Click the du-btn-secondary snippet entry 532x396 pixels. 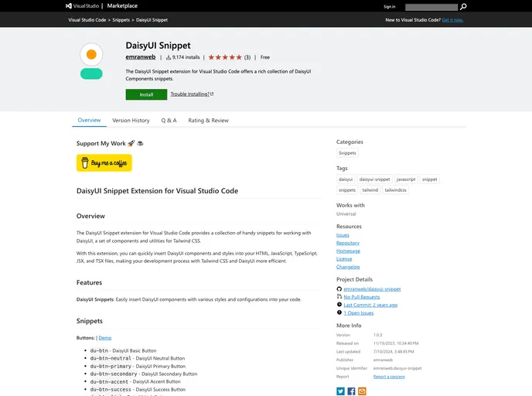pos(144,374)
